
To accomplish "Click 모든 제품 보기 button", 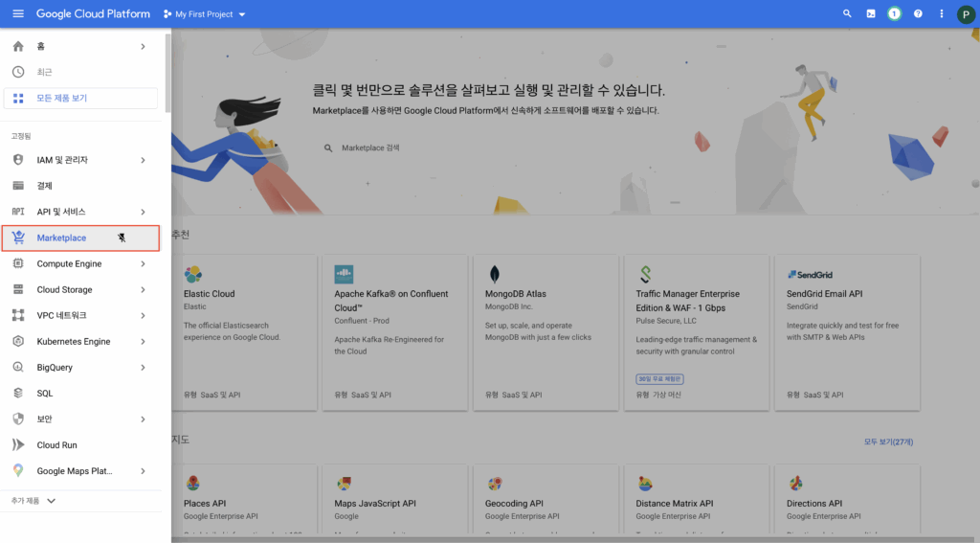I will click(x=80, y=99).
